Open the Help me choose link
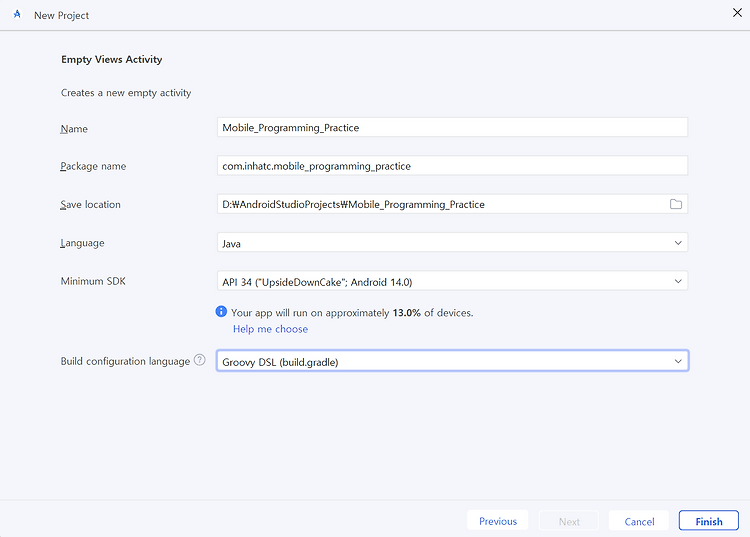The width and height of the screenshot is (750, 537). [x=270, y=329]
